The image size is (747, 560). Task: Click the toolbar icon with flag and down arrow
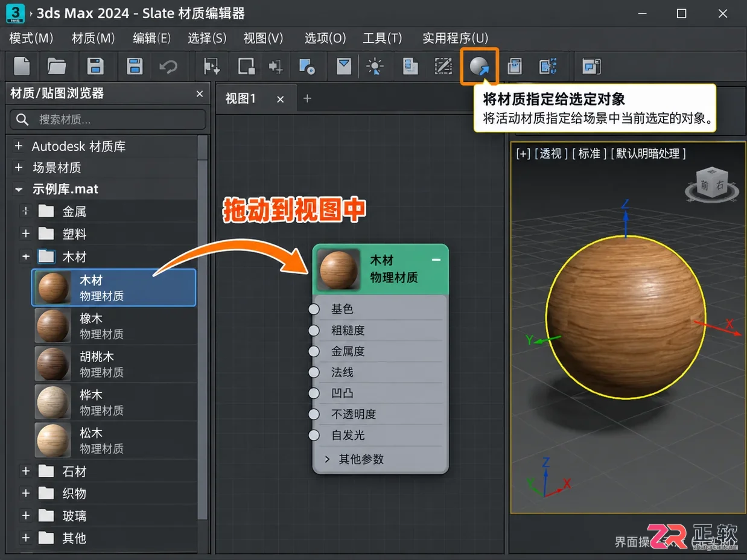click(211, 66)
